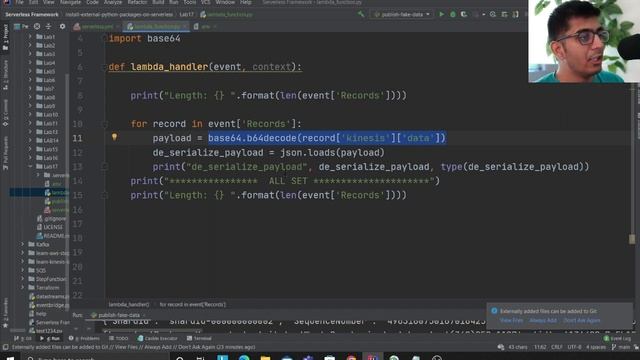Open the VCS menu
This screenshot has height=360, width=640.
click(x=206, y=2)
